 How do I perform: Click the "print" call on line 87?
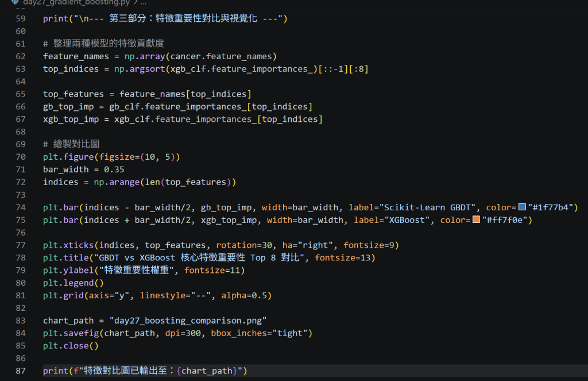coord(56,371)
